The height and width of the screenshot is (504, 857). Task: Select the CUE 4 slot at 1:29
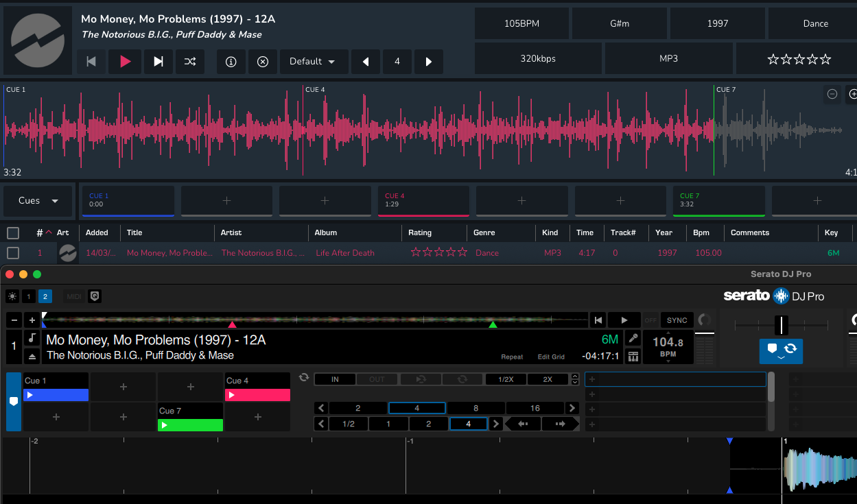423,201
